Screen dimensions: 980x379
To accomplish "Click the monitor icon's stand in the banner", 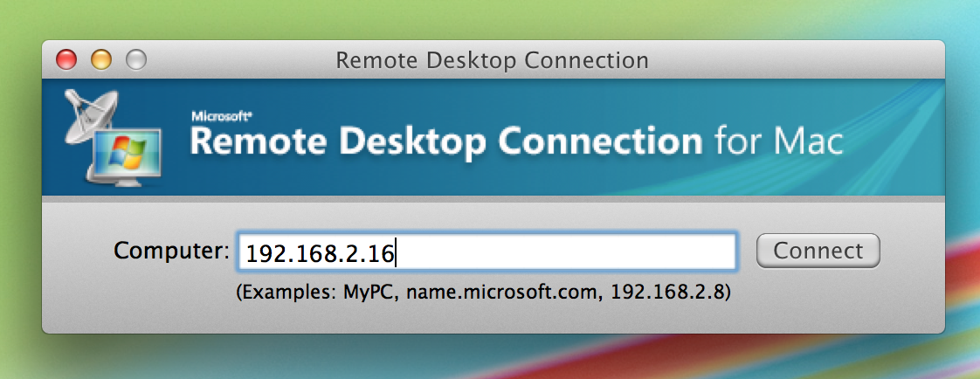I will 125,183.
